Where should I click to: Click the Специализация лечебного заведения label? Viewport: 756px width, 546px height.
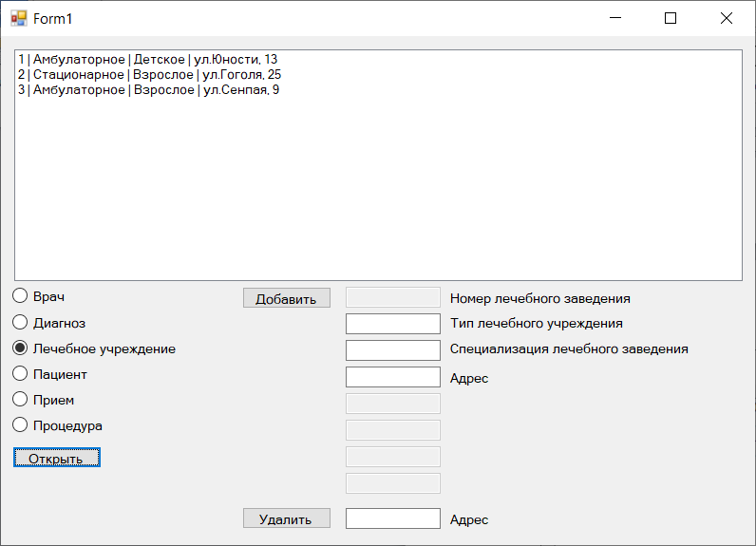click(569, 348)
